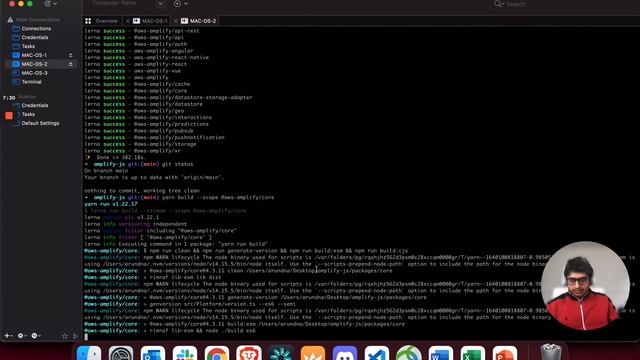Open the Add (+) dropdown at sidebar bottom
640x360 pixels.
[8, 336]
